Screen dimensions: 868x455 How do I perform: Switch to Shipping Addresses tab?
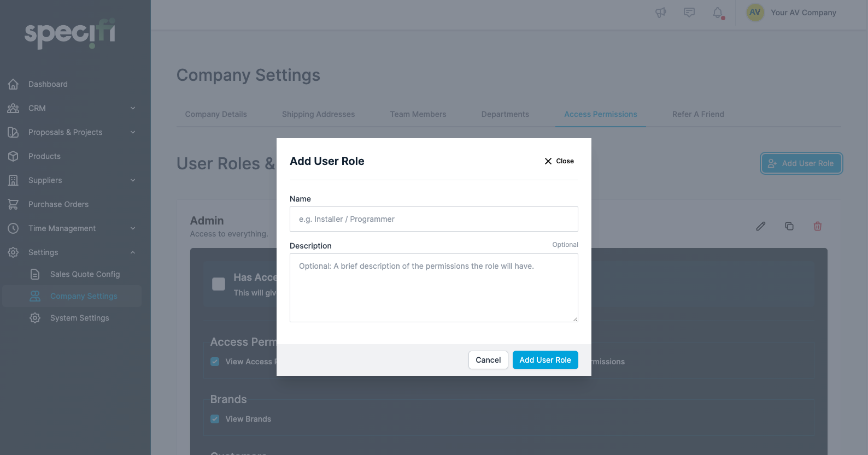point(319,114)
